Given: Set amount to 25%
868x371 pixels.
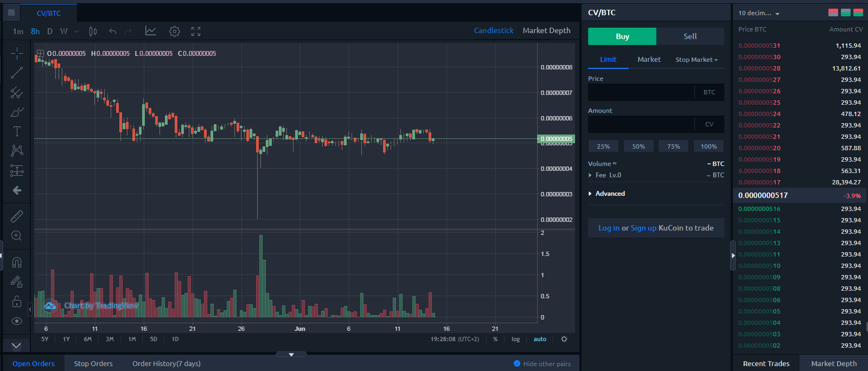Looking at the screenshot, I should pyautogui.click(x=603, y=146).
